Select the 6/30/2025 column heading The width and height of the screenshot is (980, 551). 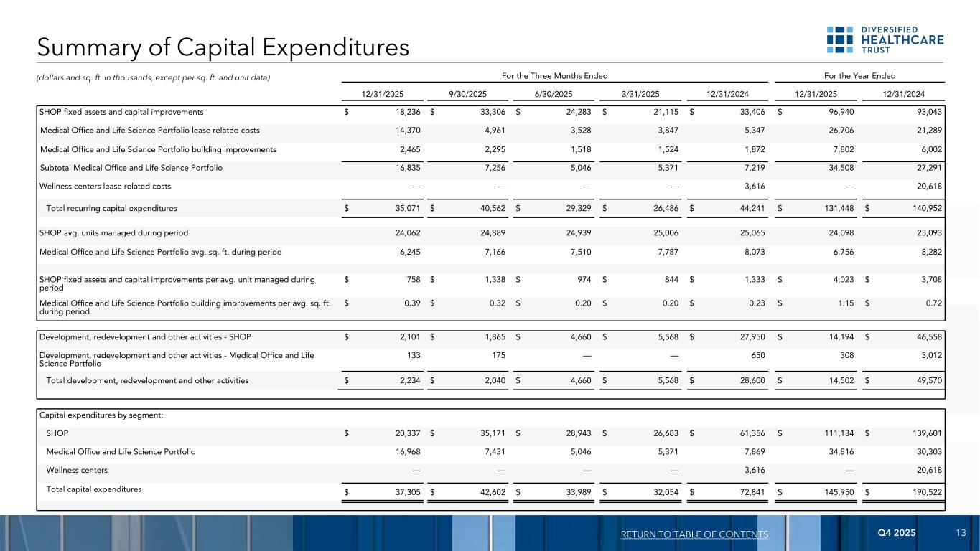click(554, 93)
